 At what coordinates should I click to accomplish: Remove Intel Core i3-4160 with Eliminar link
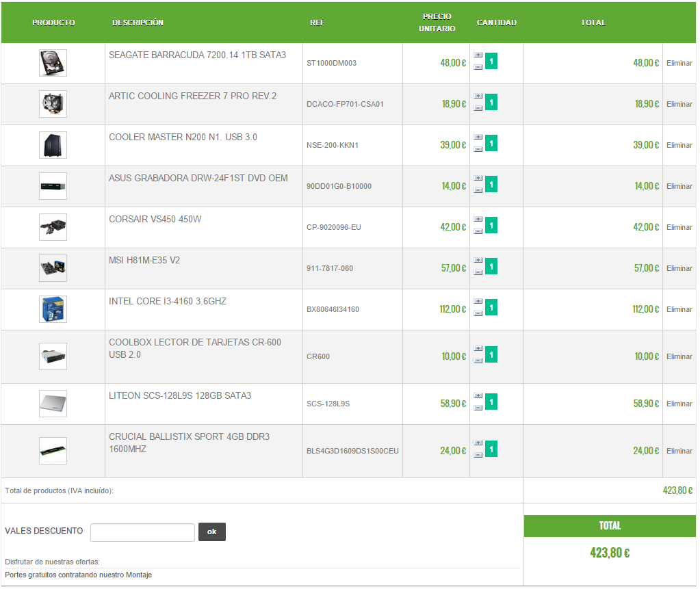(x=679, y=310)
